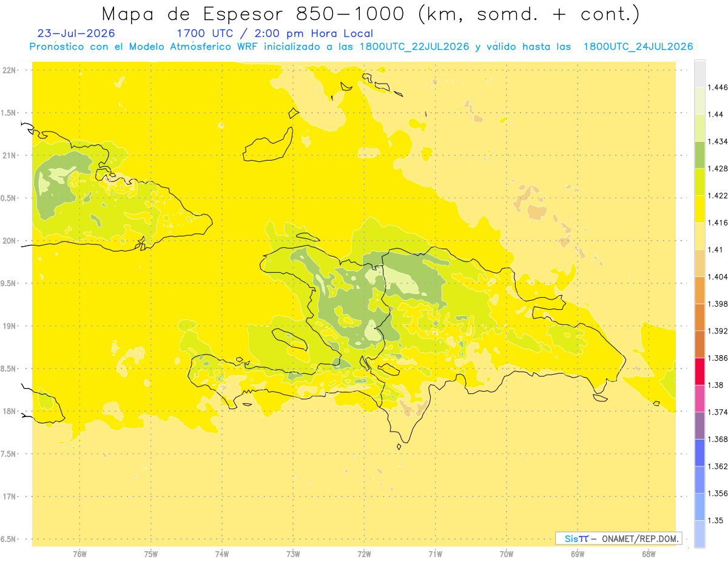The image size is (728, 562).
Task: Click the blue legend swatch between 1.362 and 1.368
Action: pyautogui.click(x=699, y=453)
